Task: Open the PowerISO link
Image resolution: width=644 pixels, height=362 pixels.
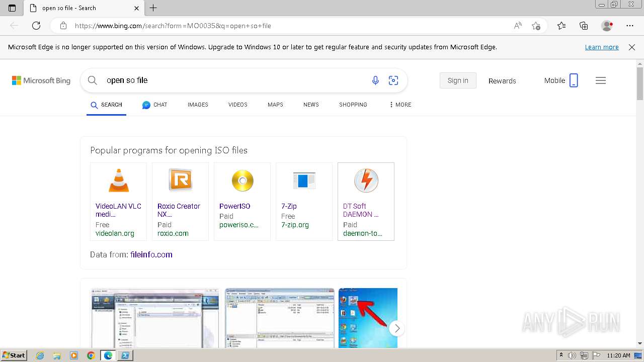Action: [234, 206]
